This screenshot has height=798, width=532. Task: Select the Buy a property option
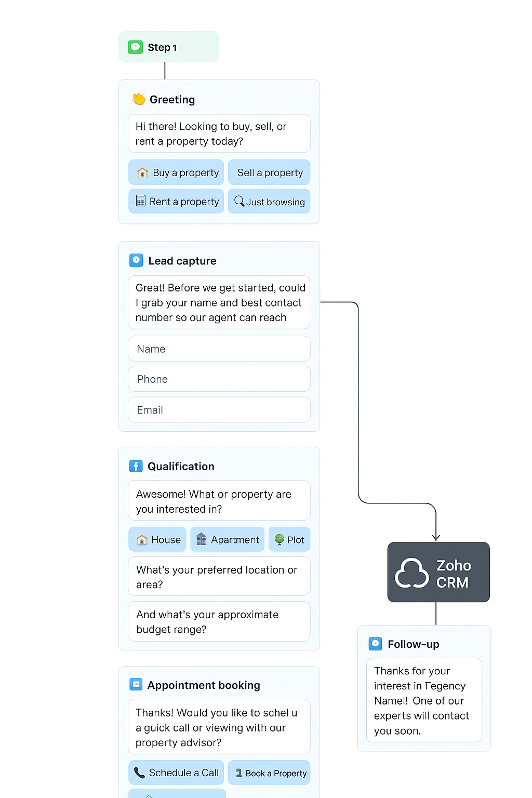[176, 172]
